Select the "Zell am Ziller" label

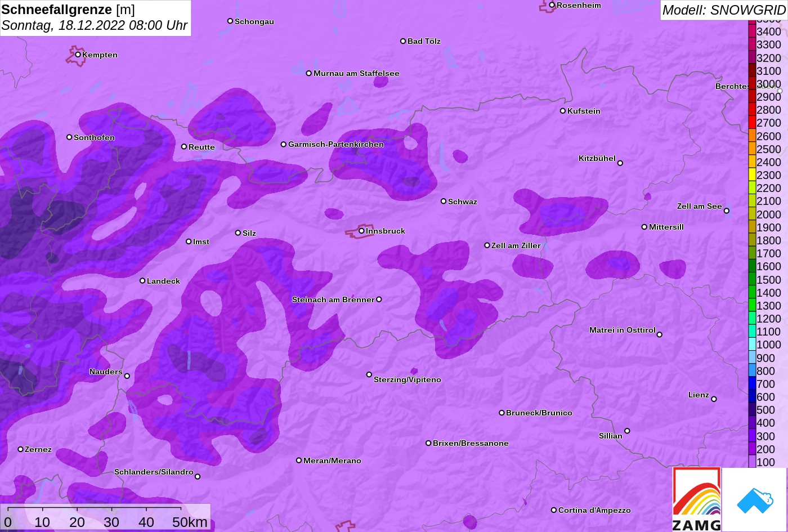[x=516, y=245]
